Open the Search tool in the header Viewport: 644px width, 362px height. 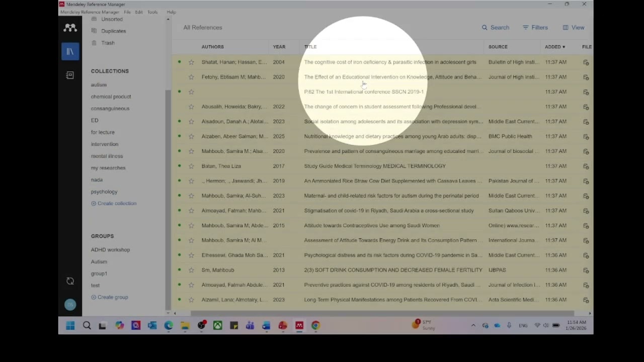[x=496, y=28]
